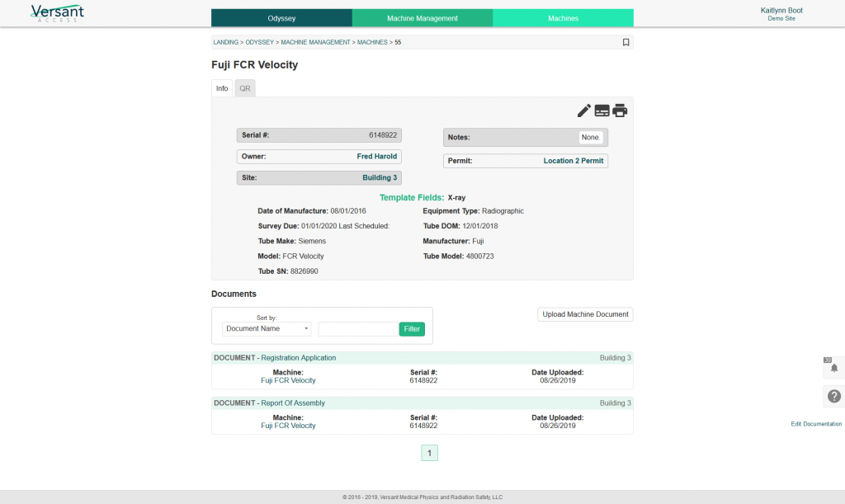Open the notifications bell icon
845x504 pixels.
pyautogui.click(x=833, y=368)
